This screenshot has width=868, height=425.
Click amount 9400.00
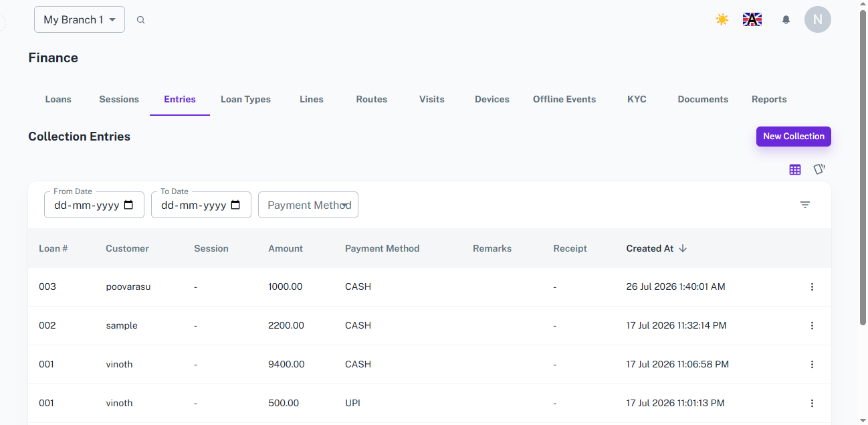[x=286, y=364]
